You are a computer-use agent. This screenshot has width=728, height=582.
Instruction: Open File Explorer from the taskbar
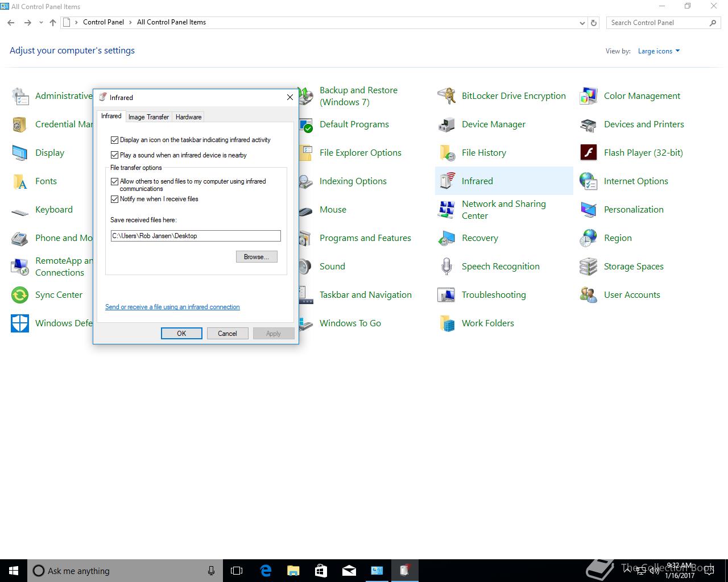tap(293, 571)
